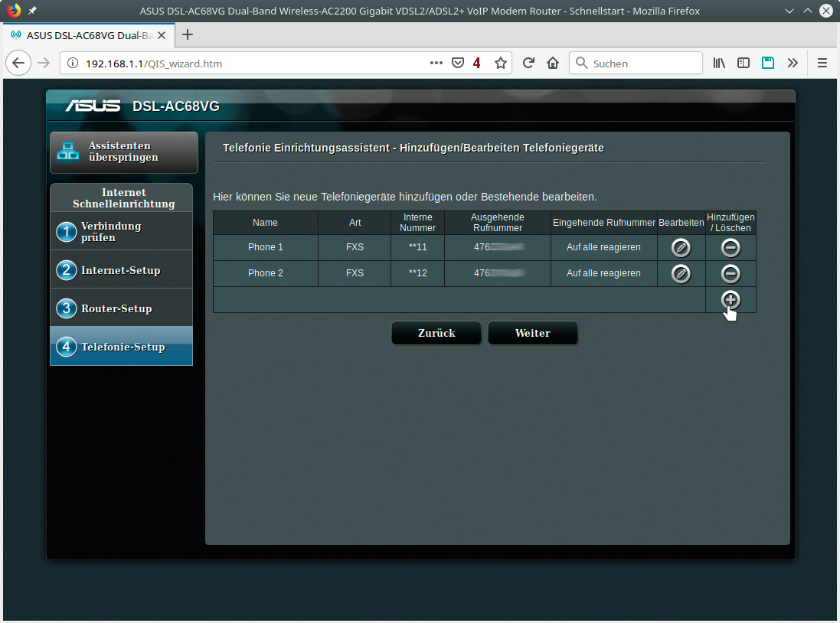840x623 pixels.
Task: Click the browser forward arrow
Action: point(44,64)
